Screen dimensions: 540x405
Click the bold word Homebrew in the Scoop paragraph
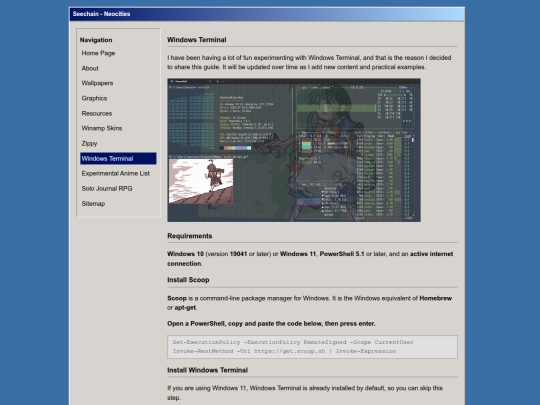(435, 298)
